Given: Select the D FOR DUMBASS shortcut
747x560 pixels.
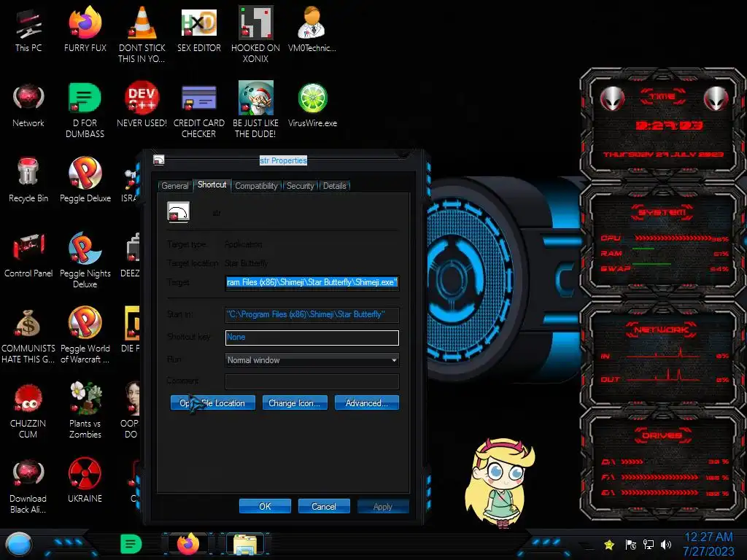Looking at the screenshot, I should 85,109.
